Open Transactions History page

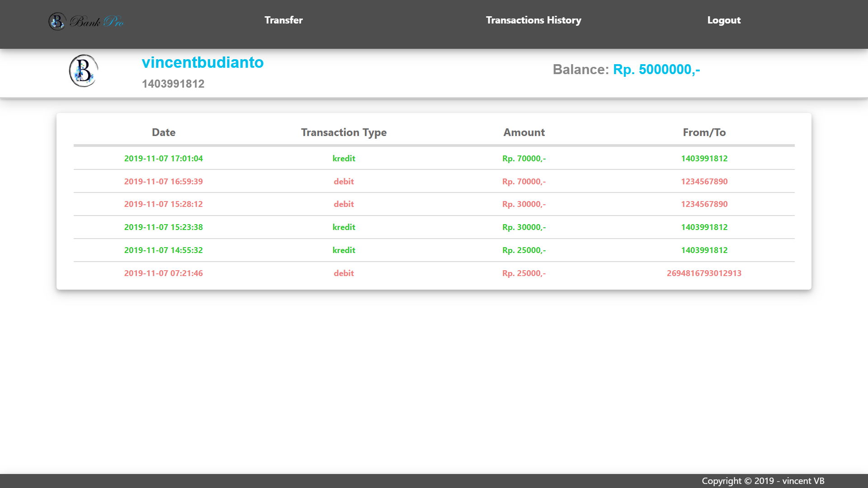tap(533, 20)
